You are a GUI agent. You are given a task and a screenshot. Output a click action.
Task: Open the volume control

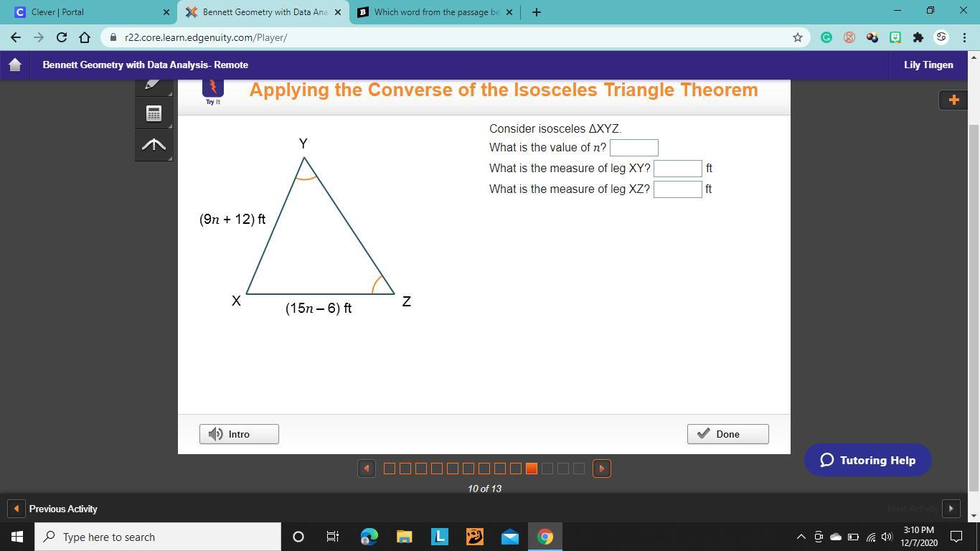[887, 537]
